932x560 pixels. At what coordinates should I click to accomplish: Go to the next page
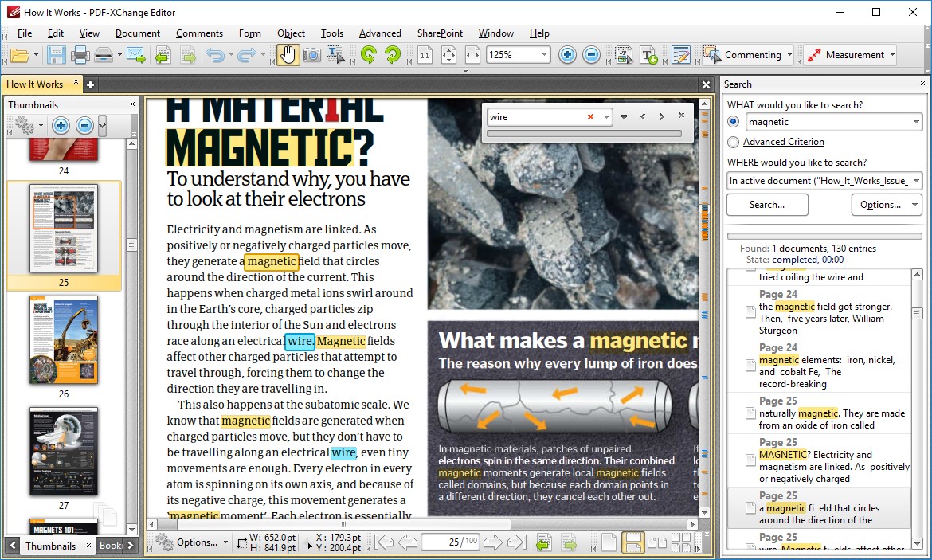[493, 542]
